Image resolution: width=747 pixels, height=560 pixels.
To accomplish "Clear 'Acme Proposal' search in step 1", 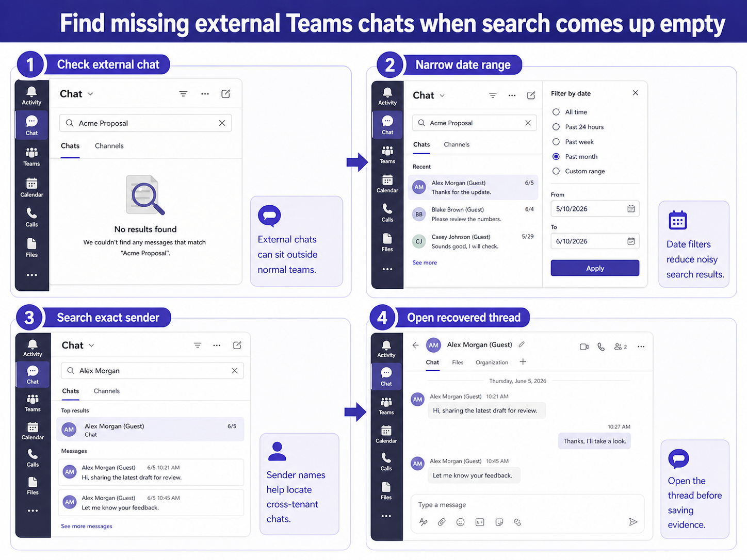I will click(x=222, y=123).
